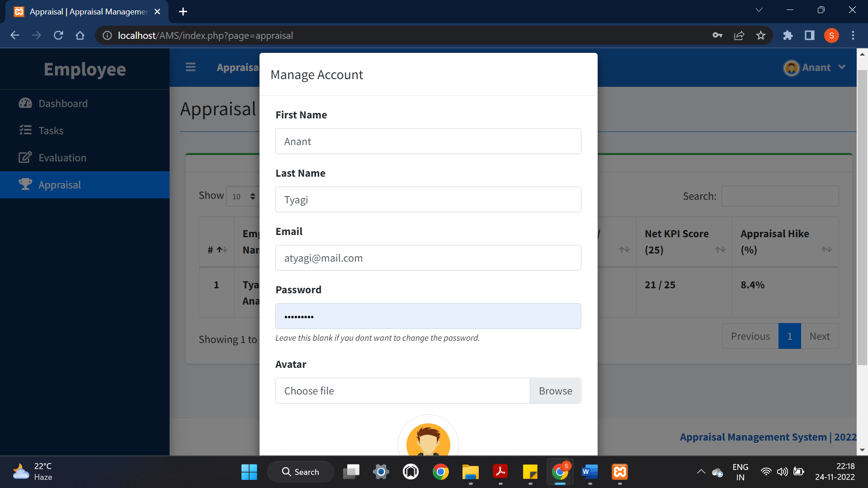Toggle sorting on Net KPI Score column
The image size is (868, 488).
(720, 249)
